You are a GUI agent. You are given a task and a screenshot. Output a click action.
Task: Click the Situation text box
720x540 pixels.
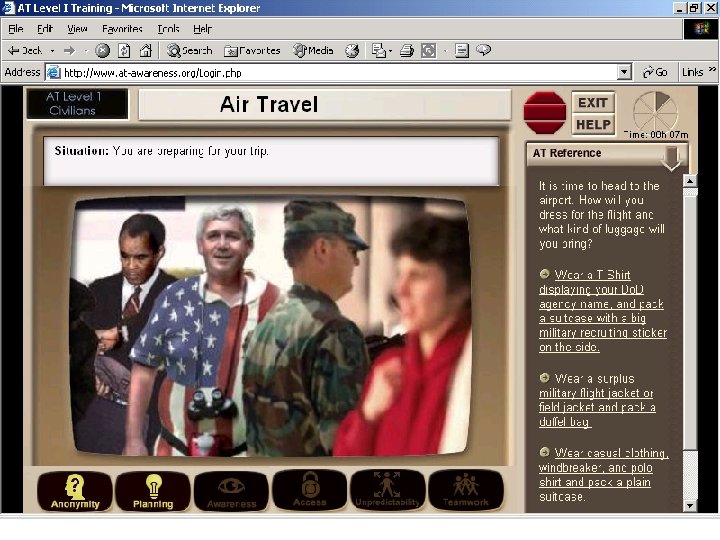coord(271,161)
